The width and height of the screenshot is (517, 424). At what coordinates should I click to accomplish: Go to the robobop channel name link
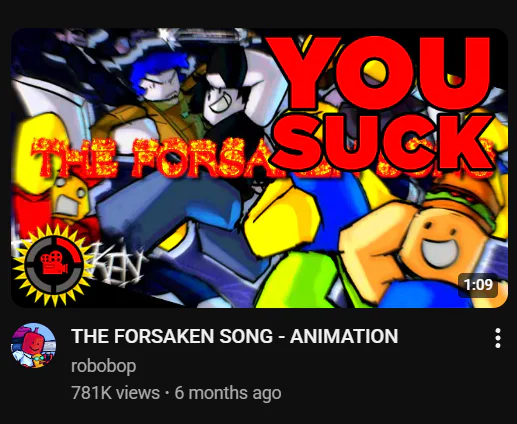click(x=103, y=366)
